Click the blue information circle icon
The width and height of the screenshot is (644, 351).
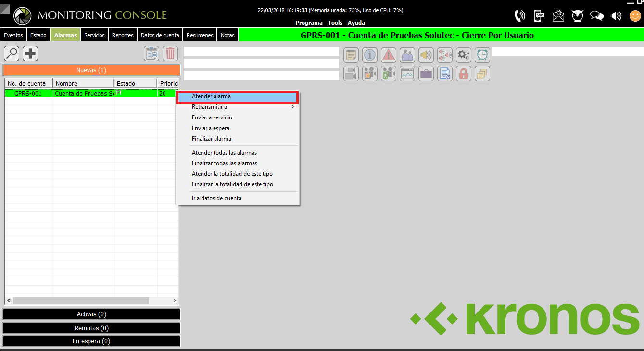click(x=370, y=55)
